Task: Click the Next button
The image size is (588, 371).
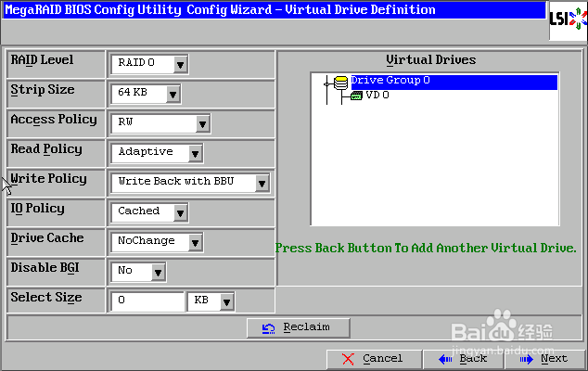Action: pyautogui.click(x=545, y=359)
